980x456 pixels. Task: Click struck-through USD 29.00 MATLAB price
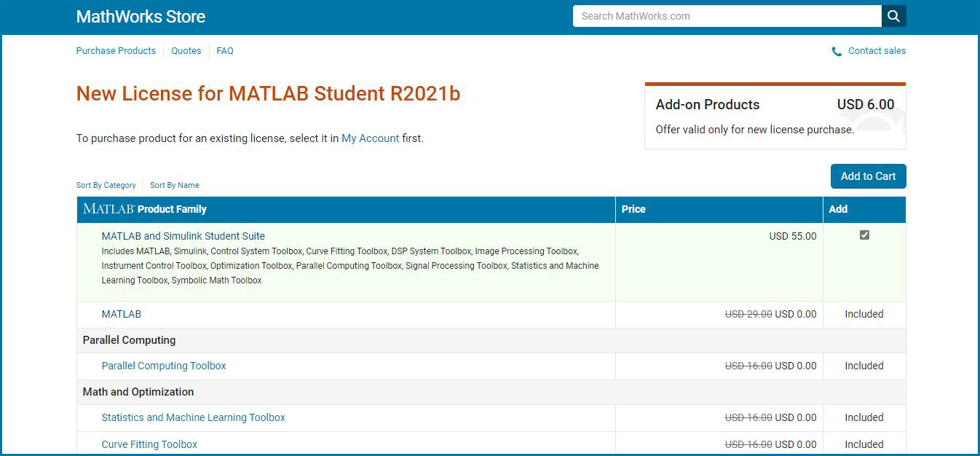click(748, 314)
